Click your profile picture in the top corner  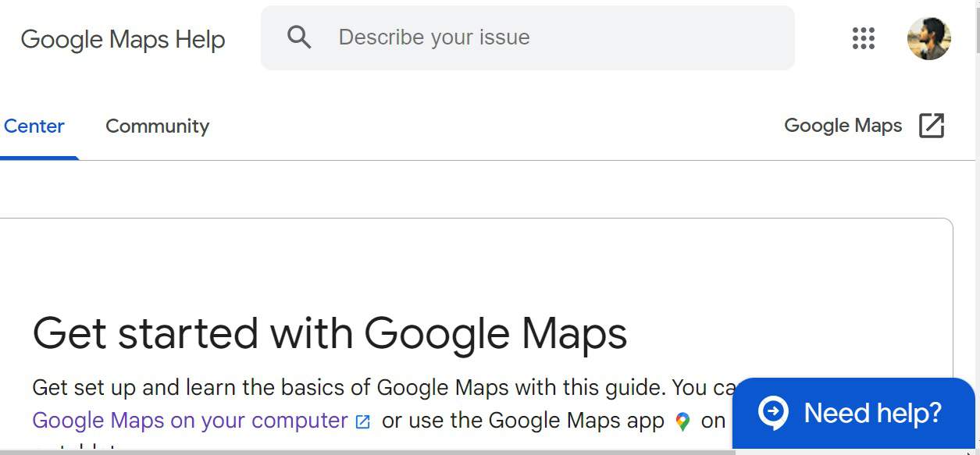coord(929,38)
